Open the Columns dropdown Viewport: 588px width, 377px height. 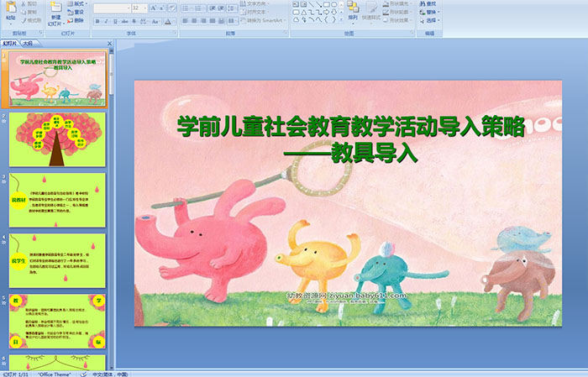(x=233, y=21)
